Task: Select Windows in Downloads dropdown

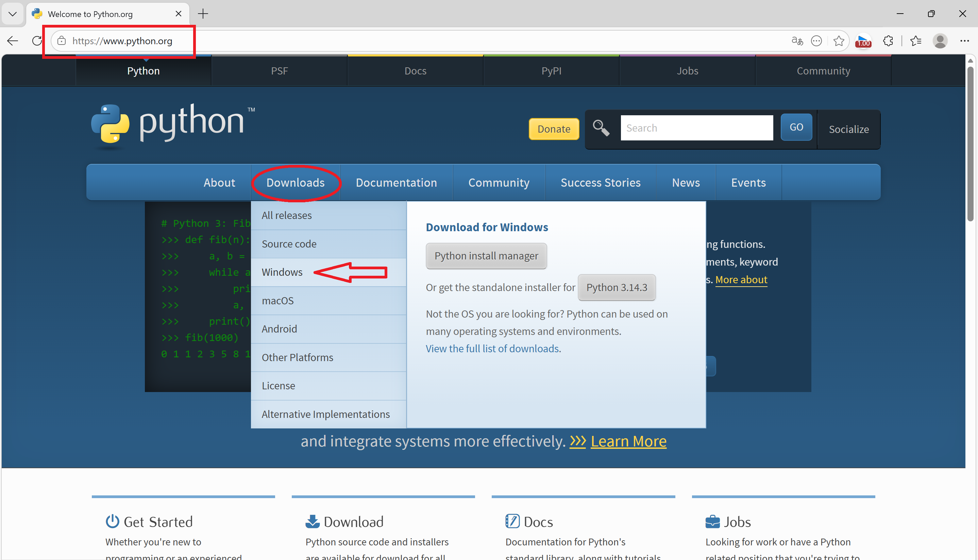Action: click(329, 272)
